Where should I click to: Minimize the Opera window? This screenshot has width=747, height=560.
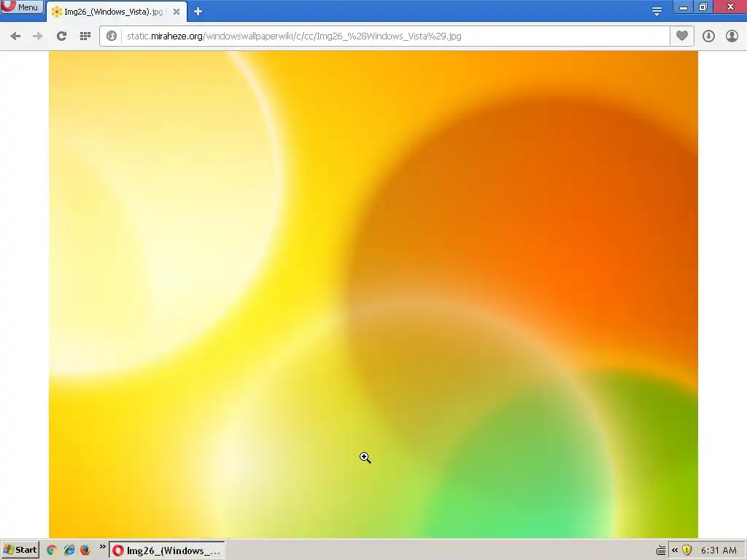684,7
